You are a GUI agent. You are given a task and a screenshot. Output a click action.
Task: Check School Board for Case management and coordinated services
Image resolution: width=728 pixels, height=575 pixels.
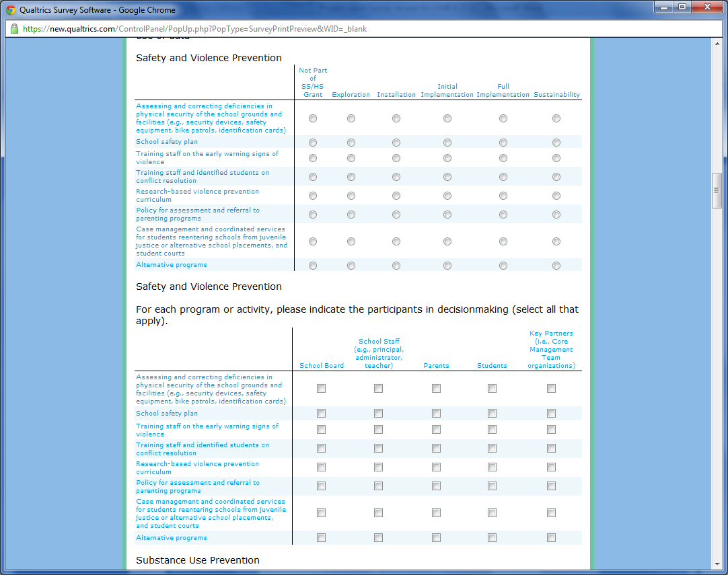coord(322,513)
